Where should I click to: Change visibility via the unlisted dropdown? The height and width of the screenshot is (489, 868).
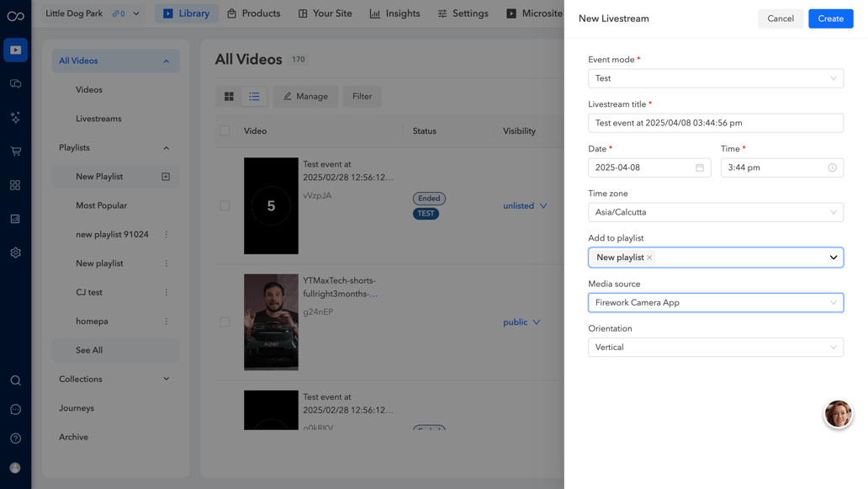[525, 205]
